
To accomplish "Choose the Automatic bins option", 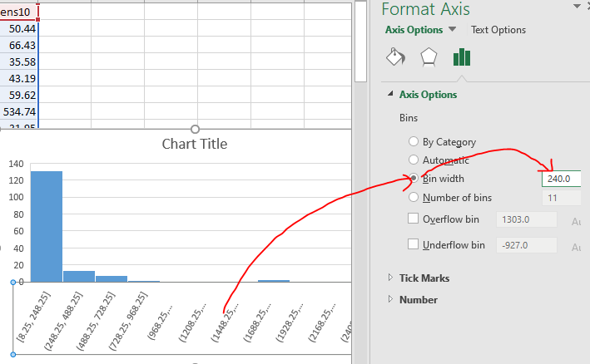I will click(414, 160).
